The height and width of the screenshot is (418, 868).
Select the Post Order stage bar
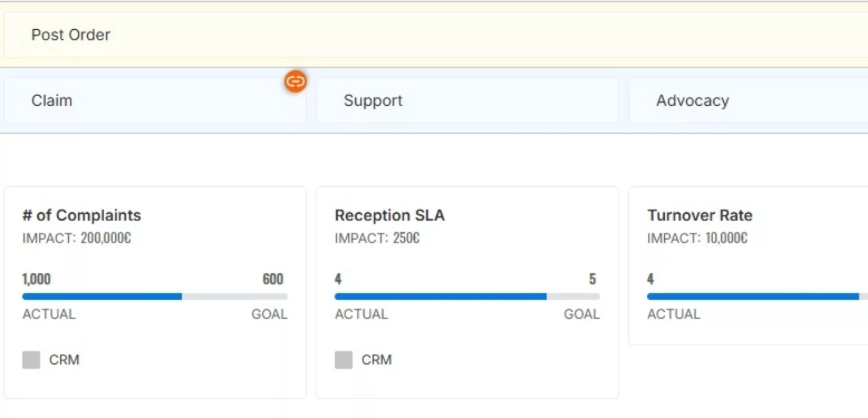[x=434, y=35]
